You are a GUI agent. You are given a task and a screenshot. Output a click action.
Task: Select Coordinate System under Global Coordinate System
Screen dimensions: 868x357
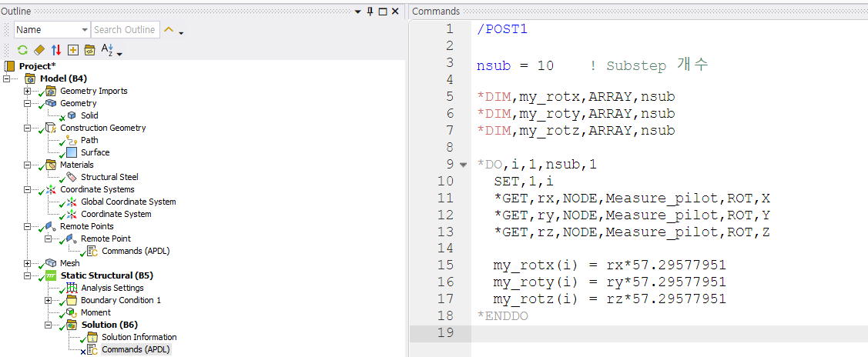point(116,214)
